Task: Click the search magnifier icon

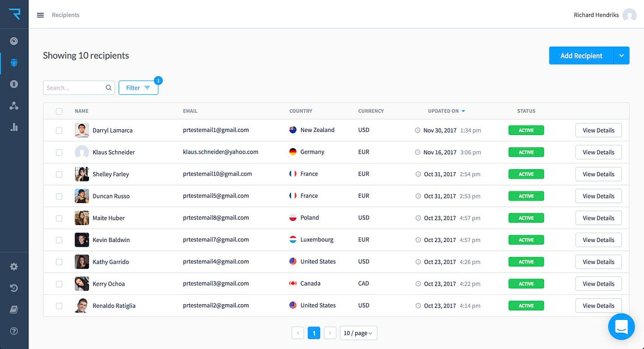Action: coord(109,88)
